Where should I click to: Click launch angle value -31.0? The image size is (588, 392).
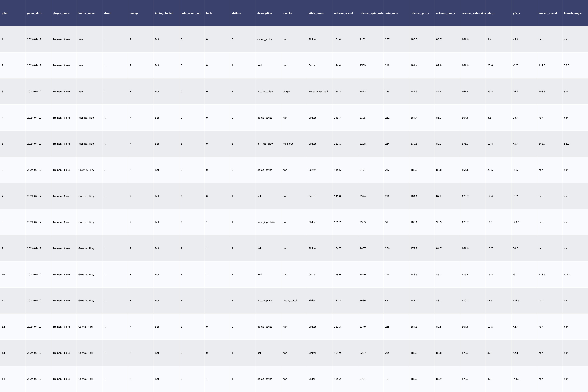tap(567, 275)
